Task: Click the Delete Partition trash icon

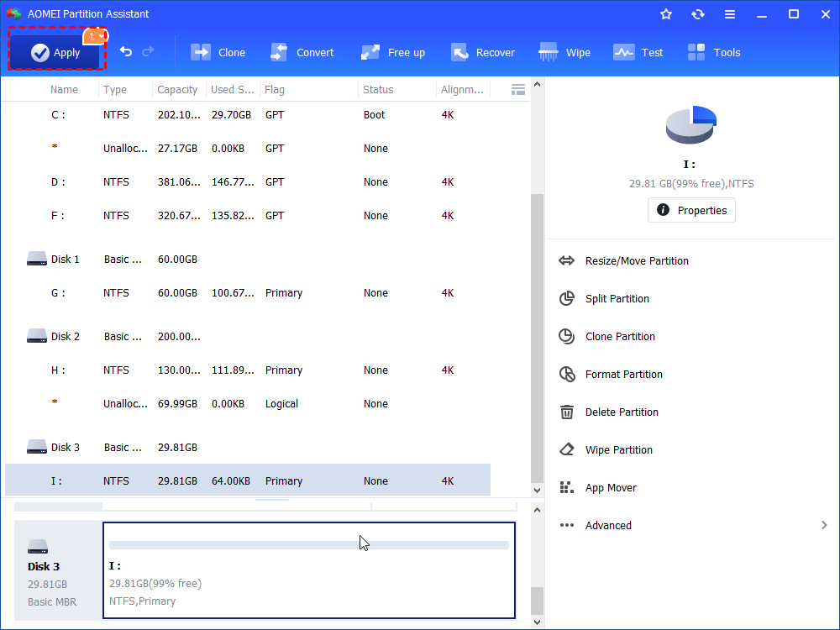Action: [567, 412]
